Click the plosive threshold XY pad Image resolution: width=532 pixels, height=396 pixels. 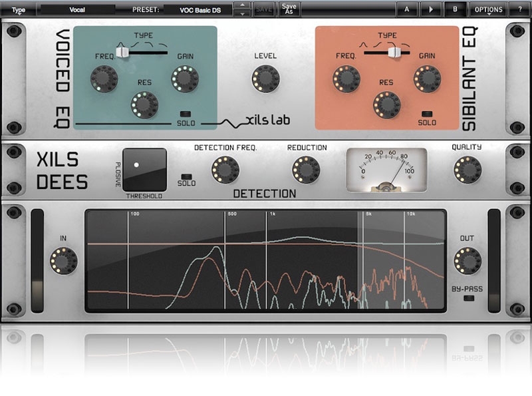click(144, 170)
